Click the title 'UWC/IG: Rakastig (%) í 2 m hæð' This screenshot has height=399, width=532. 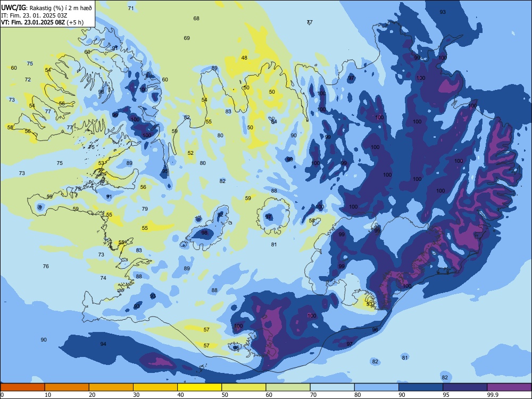point(46,7)
